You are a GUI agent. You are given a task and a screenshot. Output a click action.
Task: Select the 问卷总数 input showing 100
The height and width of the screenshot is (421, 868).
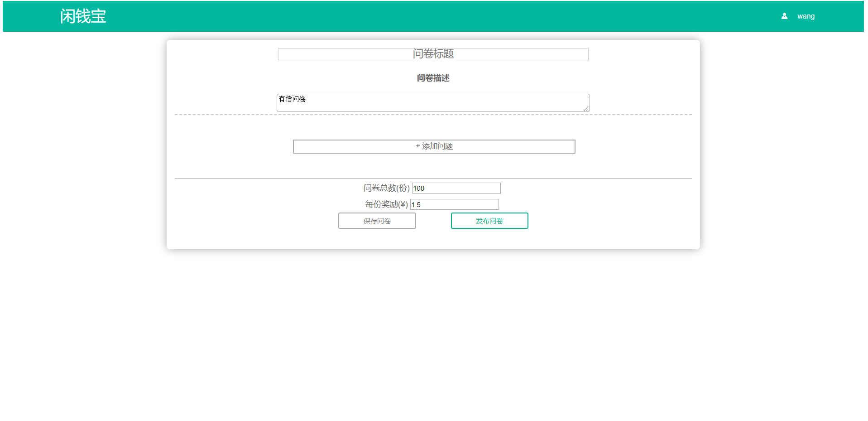[x=456, y=188]
